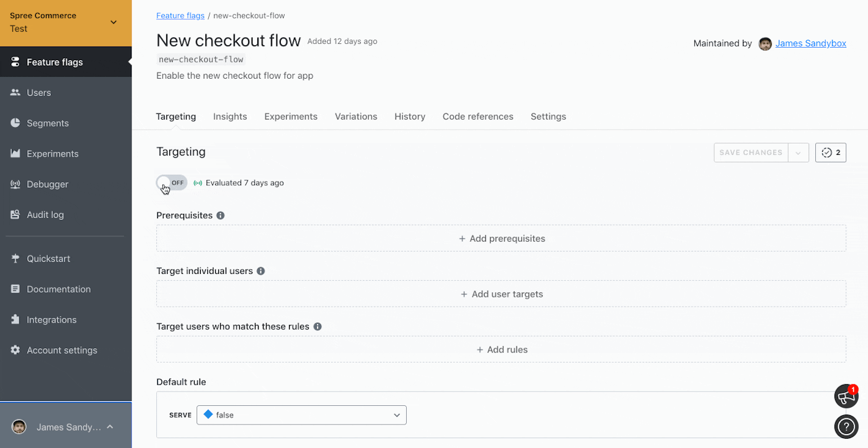The width and height of the screenshot is (868, 448).
Task: Click the Audit log sidebar icon
Action: (x=15, y=215)
